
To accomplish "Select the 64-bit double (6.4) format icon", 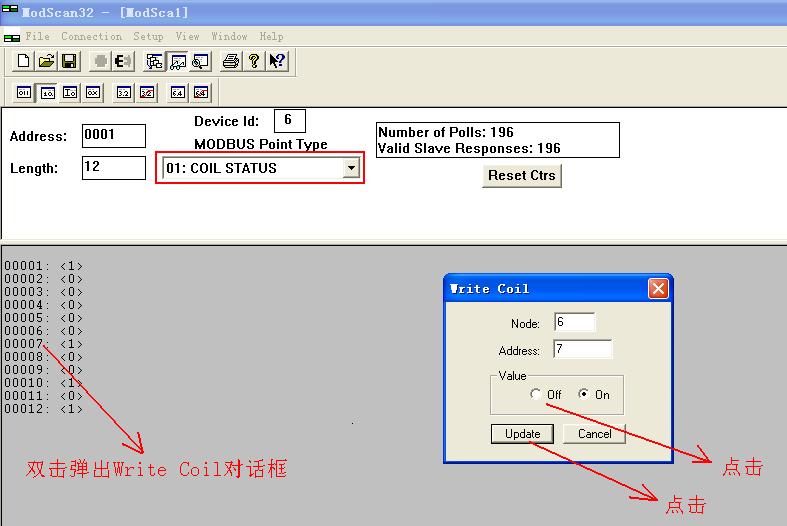I will [178, 92].
